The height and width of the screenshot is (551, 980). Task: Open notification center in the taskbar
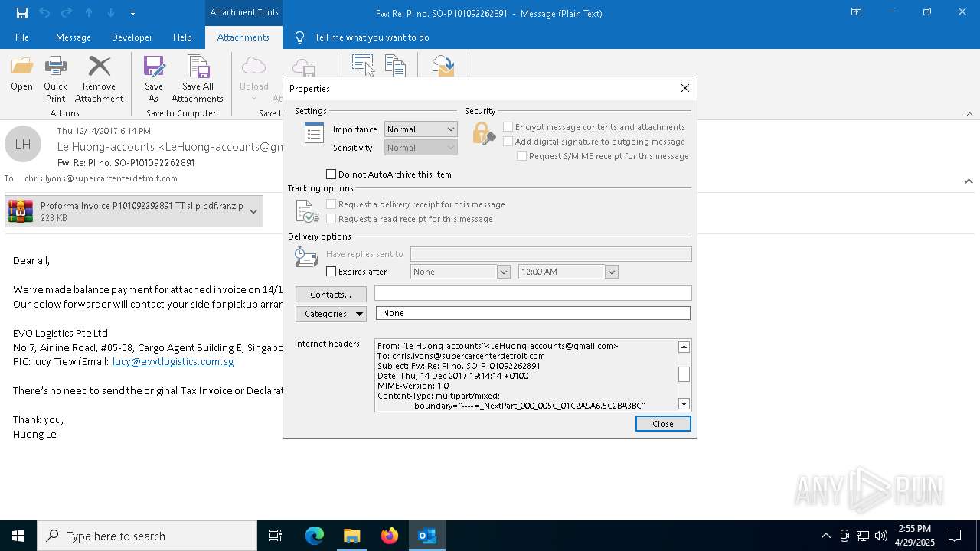[x=955, y=536]
